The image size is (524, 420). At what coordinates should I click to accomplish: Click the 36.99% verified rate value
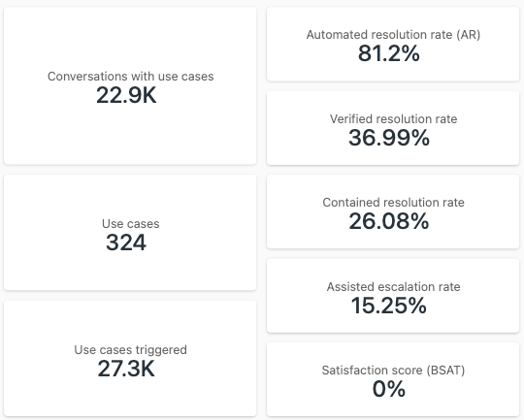[x=389, y=138]
